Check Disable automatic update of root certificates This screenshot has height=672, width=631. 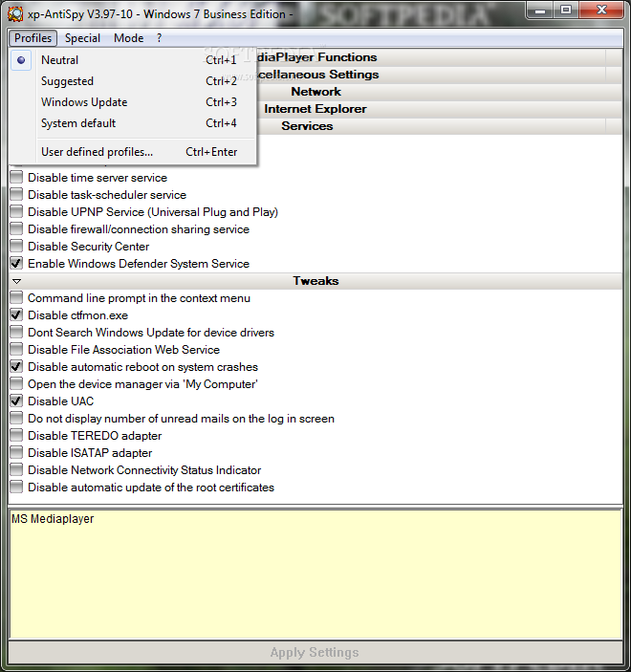[x=16, y=487]
